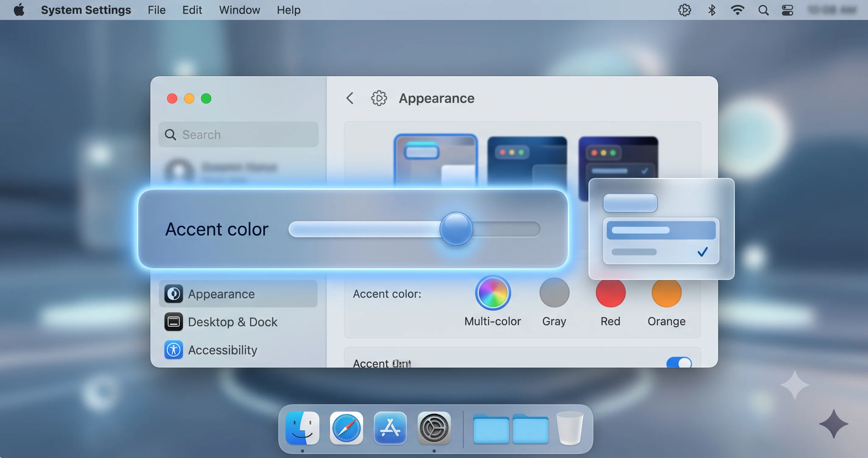Choose the Red accent color swatch
868x458 pixels.
[x=610, y=293]
